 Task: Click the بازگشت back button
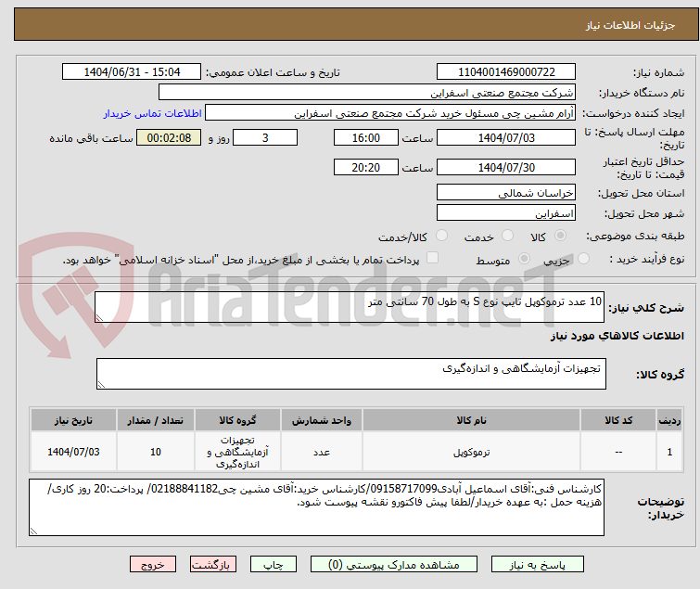click(x=212, y=565)
